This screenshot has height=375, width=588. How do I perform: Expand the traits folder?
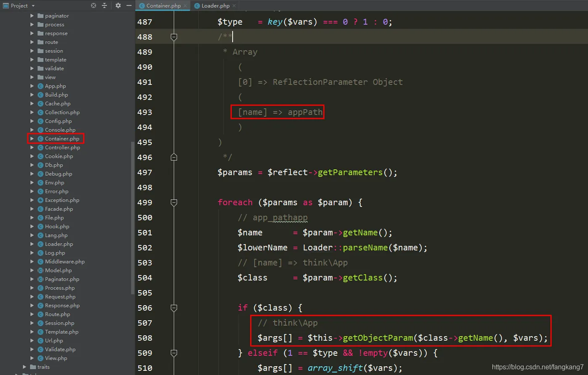pyautogui.click(x=24, y=367)
